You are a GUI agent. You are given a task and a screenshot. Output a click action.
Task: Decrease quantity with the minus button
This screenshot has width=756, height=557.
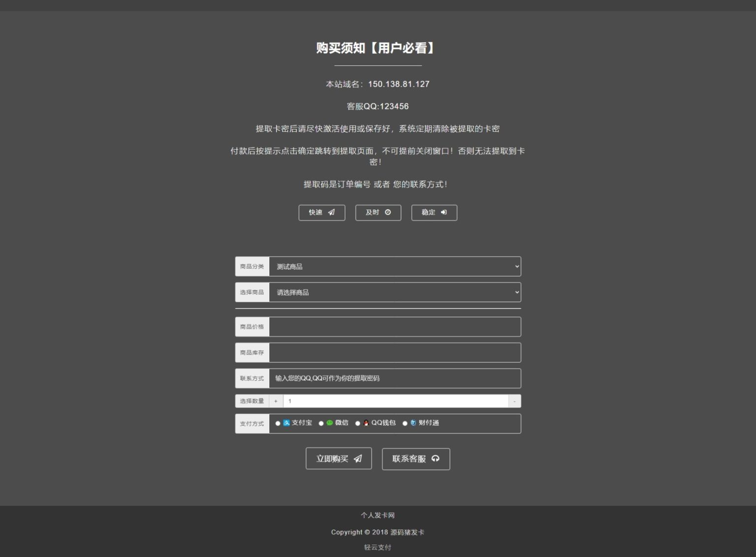(514, 402)
